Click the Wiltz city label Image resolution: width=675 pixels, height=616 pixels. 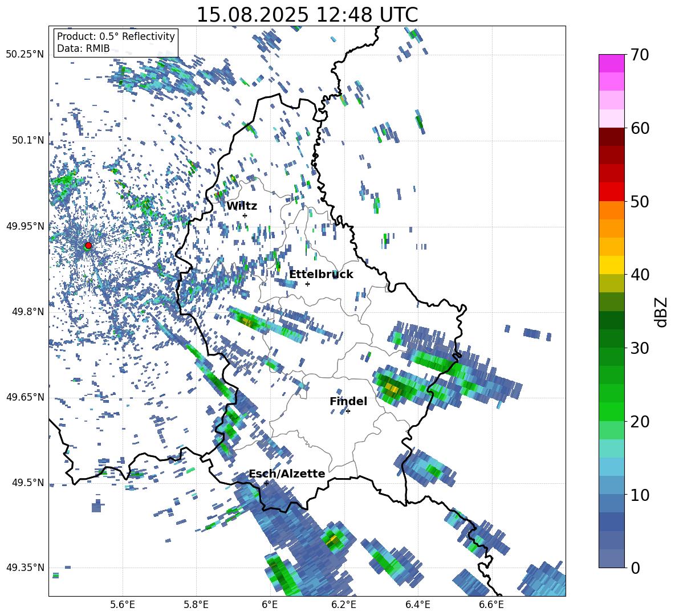pos(242,206)
